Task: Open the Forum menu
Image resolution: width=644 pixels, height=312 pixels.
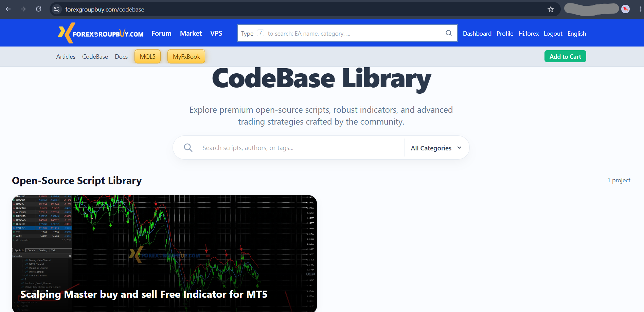Action: pos(161,33)
